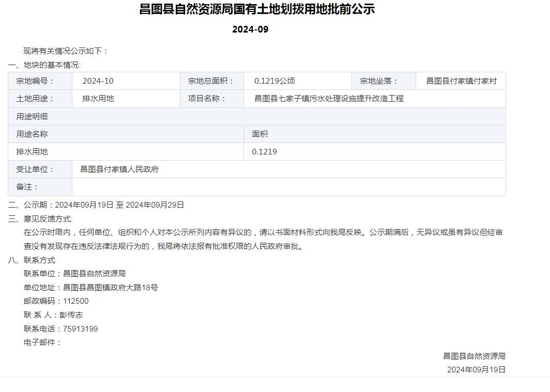Select the contact person 彭传志
Viewport: 550px width, 392px height.
71,315
